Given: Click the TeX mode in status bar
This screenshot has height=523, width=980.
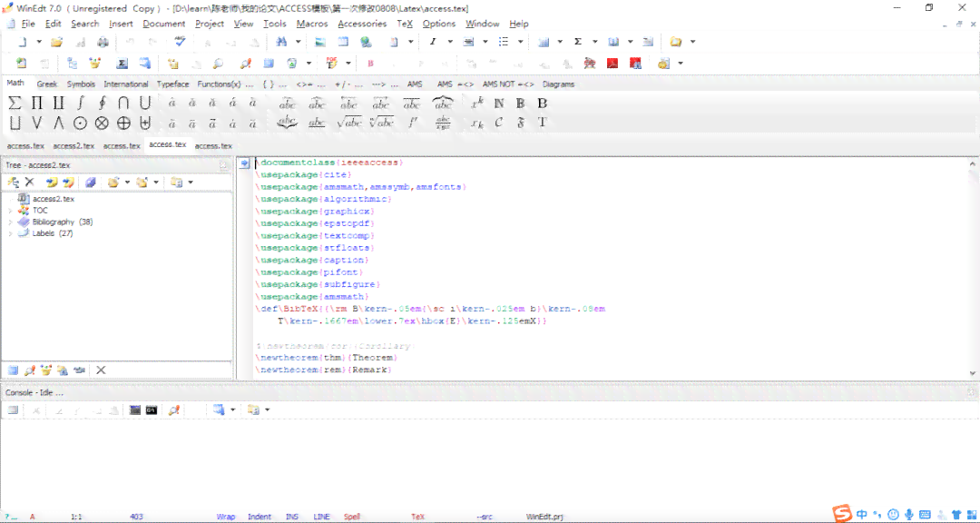Looking at the screenshot, I should pyautogui.click(x=417, y=517).
